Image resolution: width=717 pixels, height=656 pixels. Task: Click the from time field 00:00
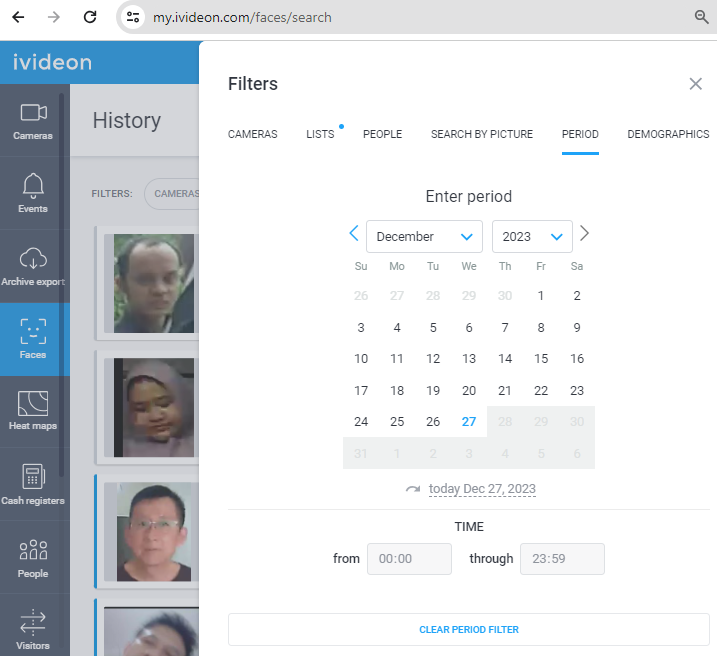(x=409, y=559)
